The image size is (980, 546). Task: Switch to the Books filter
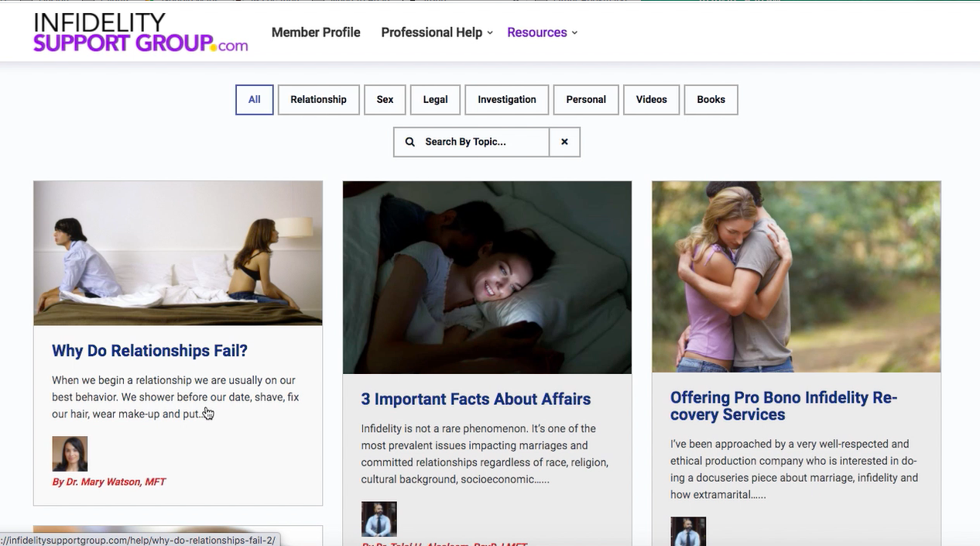point(711,100)
